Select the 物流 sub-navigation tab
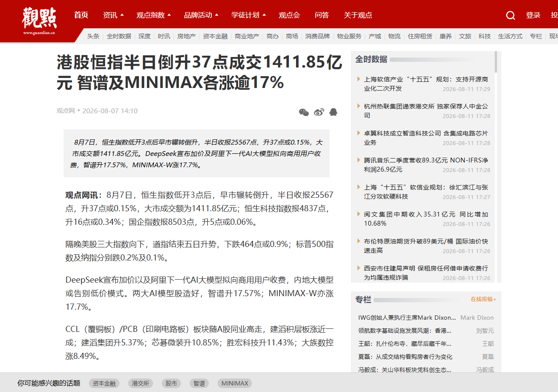Image resolution: width=558 pixels, height=392 pixels. (395, 36)
